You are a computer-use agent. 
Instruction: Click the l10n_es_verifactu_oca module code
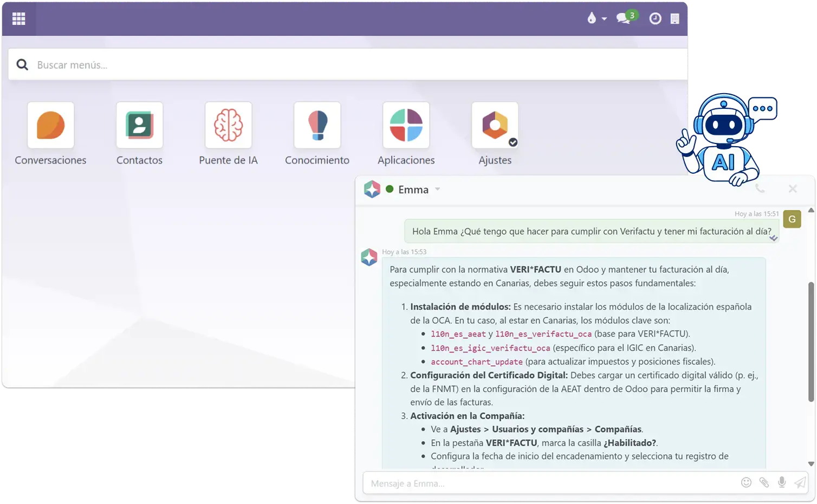click(x=543, y=334)
